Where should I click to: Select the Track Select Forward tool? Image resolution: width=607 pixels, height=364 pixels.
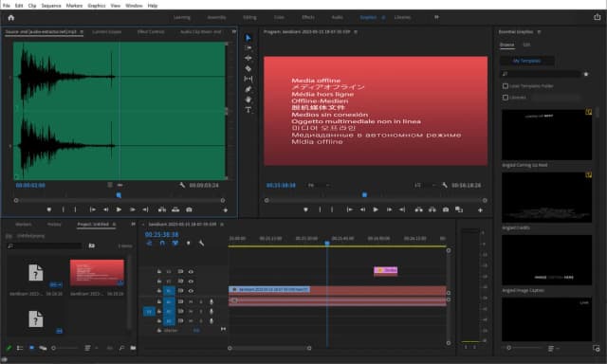[x=248, y=47]
